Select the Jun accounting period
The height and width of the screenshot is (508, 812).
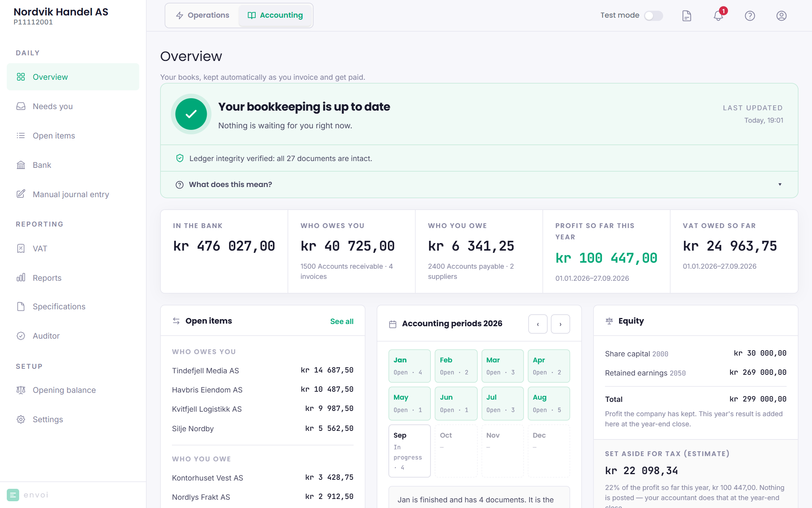(x=456, y=403)
